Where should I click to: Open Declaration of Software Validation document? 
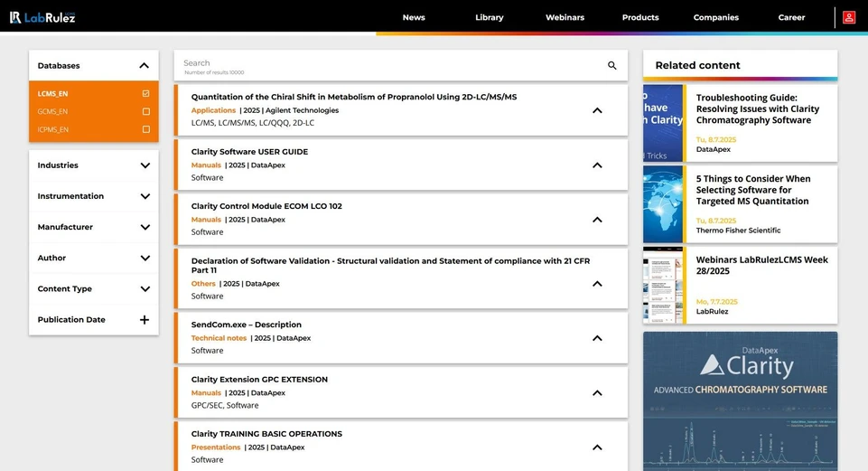click(x=390, y=266)
